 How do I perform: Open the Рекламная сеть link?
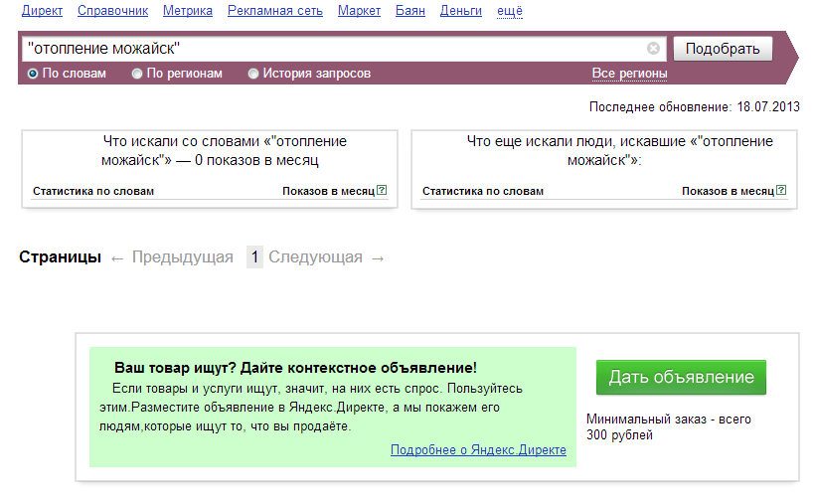(x=275, y=11)
